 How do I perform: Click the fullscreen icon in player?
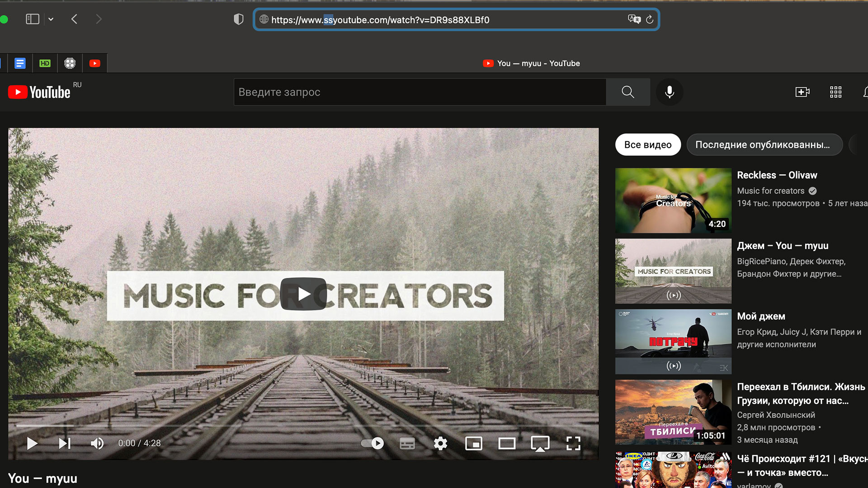point(573,443)
